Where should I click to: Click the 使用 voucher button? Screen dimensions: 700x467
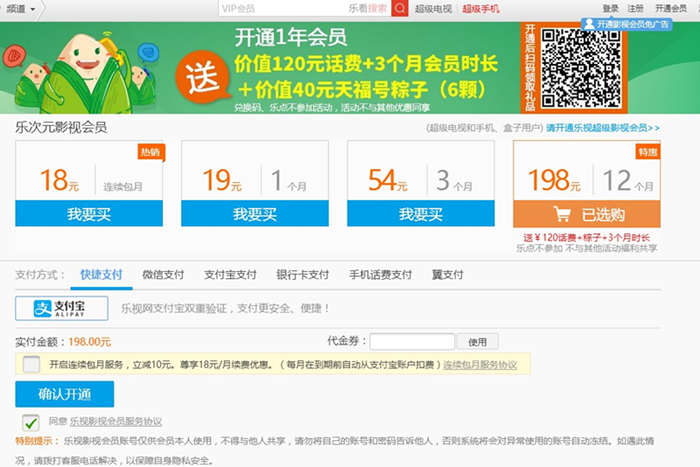click(477, 342)
